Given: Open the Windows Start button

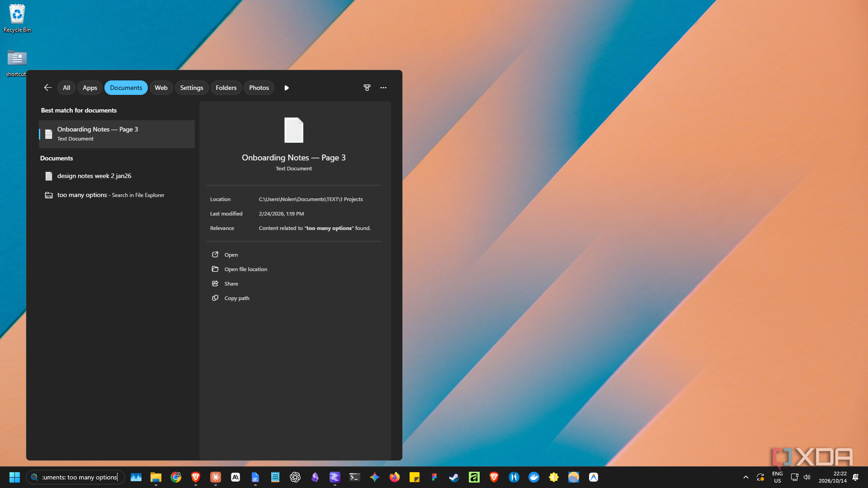Looking at the screenshot, I should pyautogui.click(x=14, y=477).
